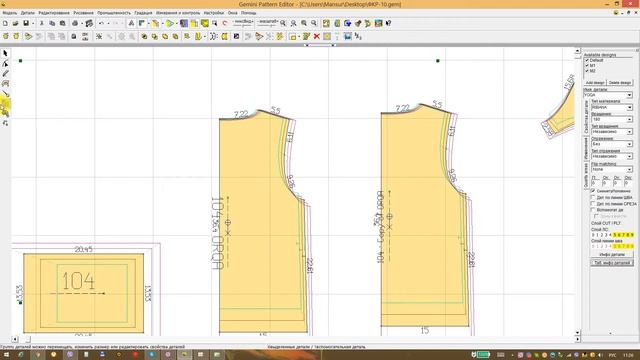Image resolution: width=640 pixels, height=360 pixels.
Task: Enable Дет по линии СРЕЗА checkbox
Action: (x=593, y=204)
